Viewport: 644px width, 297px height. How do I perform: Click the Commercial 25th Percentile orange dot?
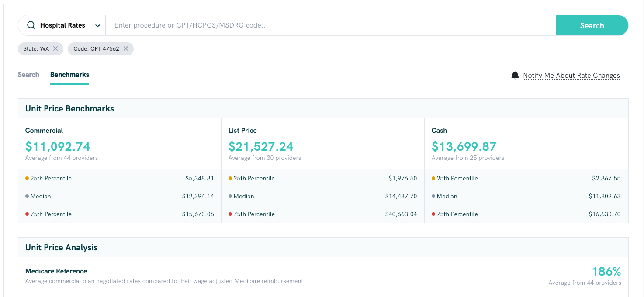pos(27,178)
